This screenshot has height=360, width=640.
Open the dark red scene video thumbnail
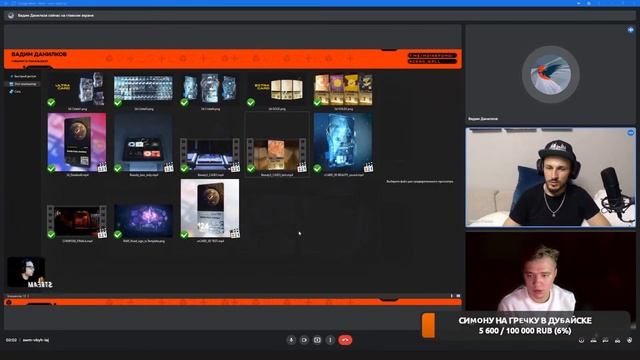click(77, 222)
